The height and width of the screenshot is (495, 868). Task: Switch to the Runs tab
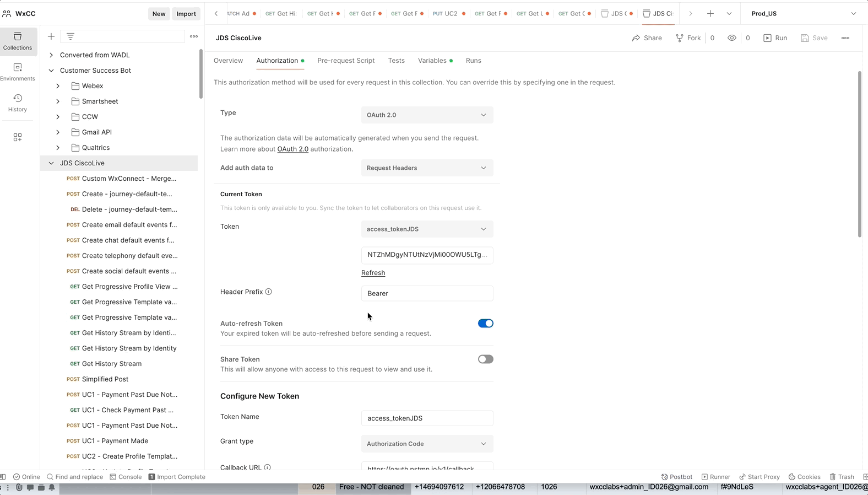473,61
